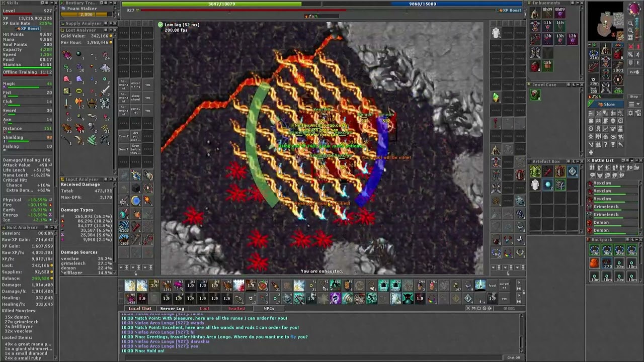This screenshot has width=644, height=362.
Task: Click the orange item in Backpack
Action: (594, 263)
